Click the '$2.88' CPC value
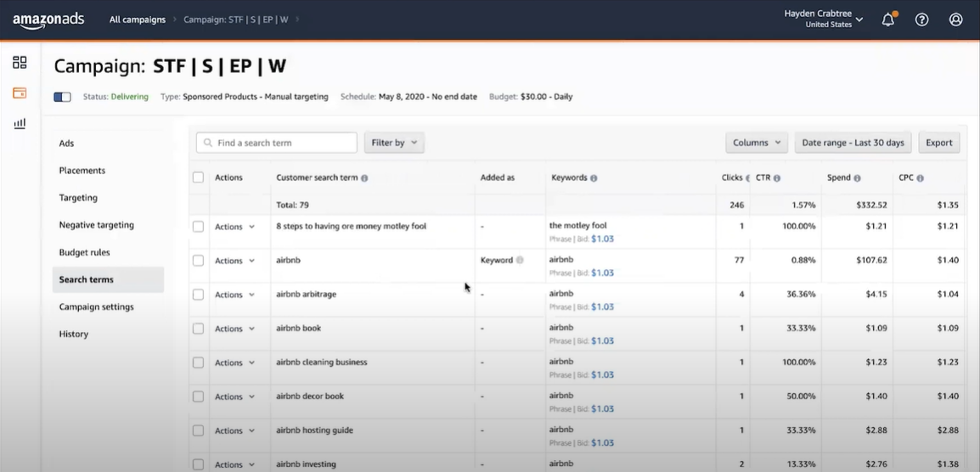 [948, 430]
